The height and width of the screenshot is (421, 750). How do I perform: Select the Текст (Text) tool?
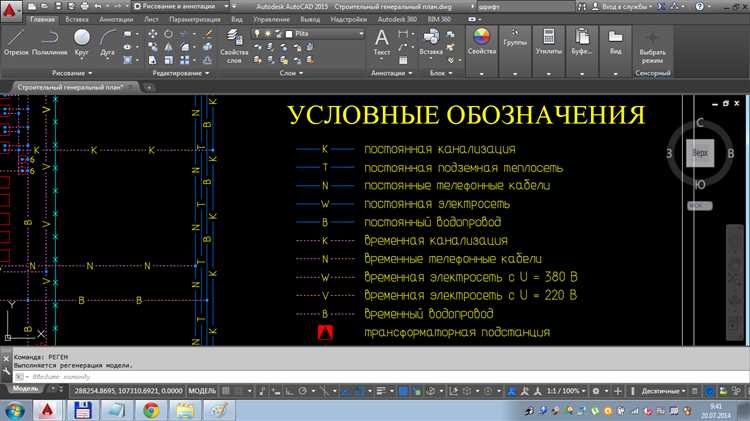click(x=381, y=42)
